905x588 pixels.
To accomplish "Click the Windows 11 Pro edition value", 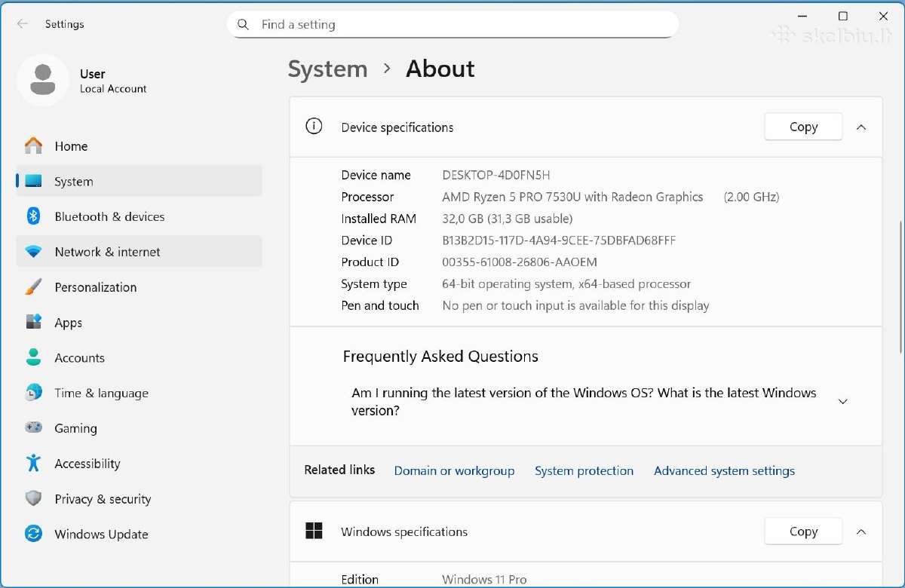I will coord(484,579).
